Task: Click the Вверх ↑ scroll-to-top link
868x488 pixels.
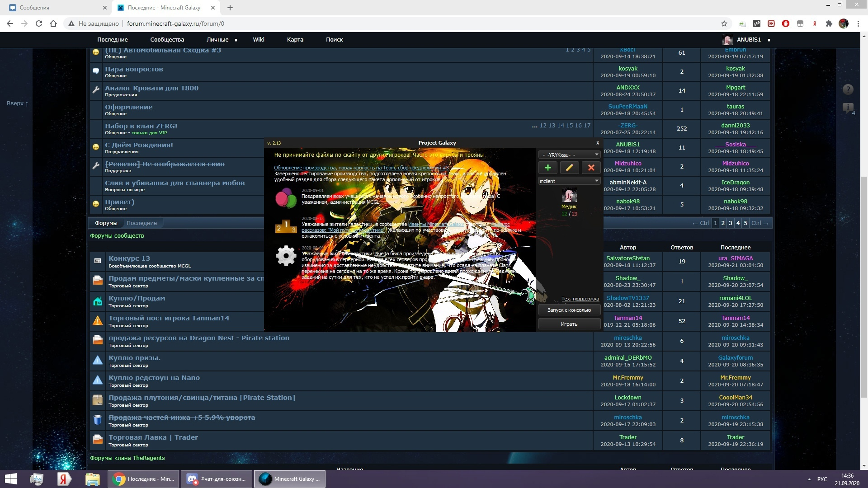Action: pos(17,103)
